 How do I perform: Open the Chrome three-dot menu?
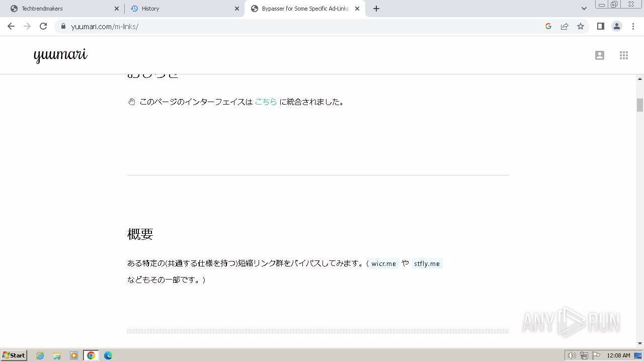[x=633, y=26]
